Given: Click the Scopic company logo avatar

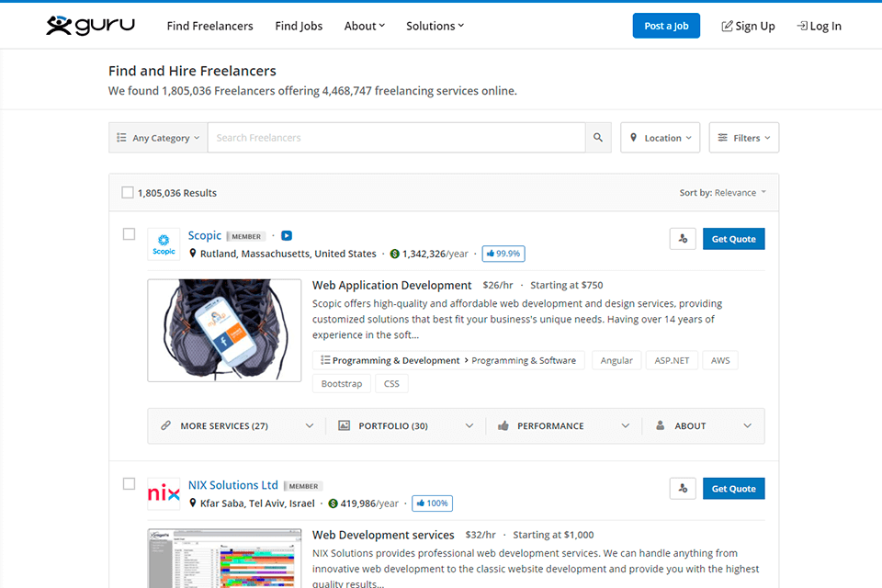Looking at the screenshot, I should (164, 244).
